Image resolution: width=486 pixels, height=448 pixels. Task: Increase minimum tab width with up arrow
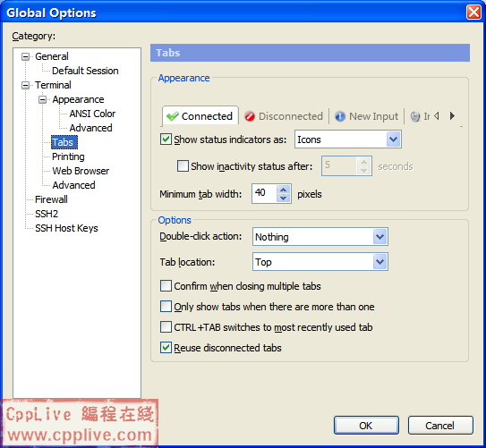284,190
